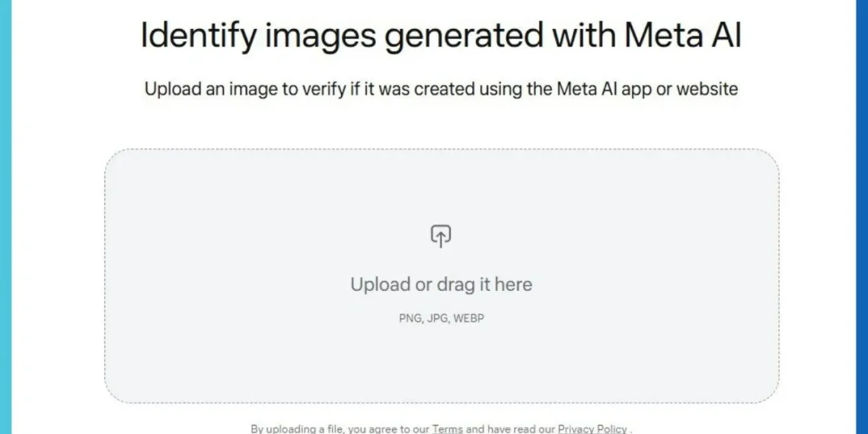Click the word "Upload" in the drop zone prompt
868x434 pixels.
pos(380,285)
